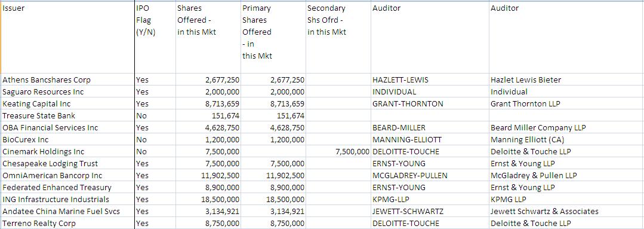Select Primary Shares value 2,000,000 for Saguaro Resources

click(x=273, y=91)
